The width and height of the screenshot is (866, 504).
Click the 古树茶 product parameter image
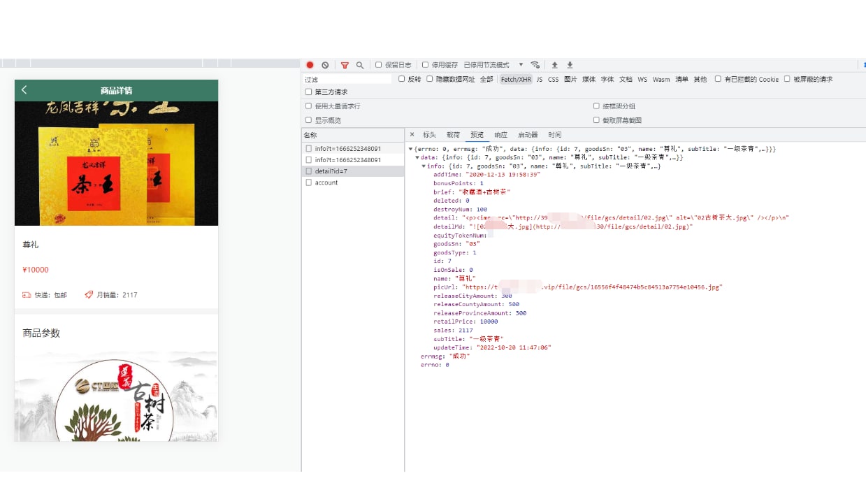[116, 396]
